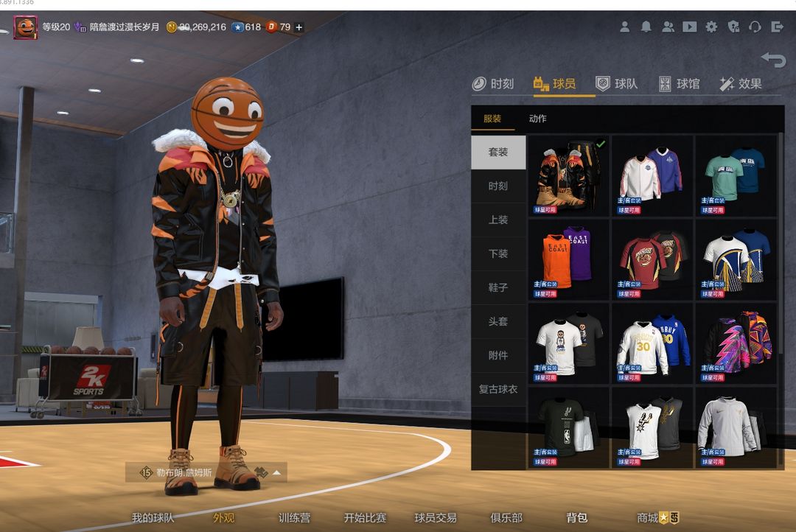Select the East Coast orange purple jerseys
This screenshot has height=532, width=796.
[x=568, y=259]
